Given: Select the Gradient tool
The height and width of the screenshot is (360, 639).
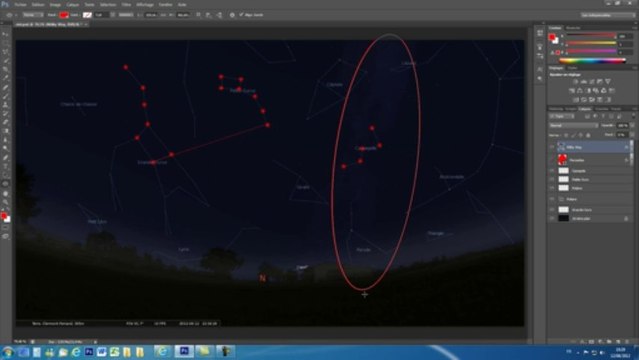Looking at the screenshot, I should pyautogui.click(x=6, y=131).
